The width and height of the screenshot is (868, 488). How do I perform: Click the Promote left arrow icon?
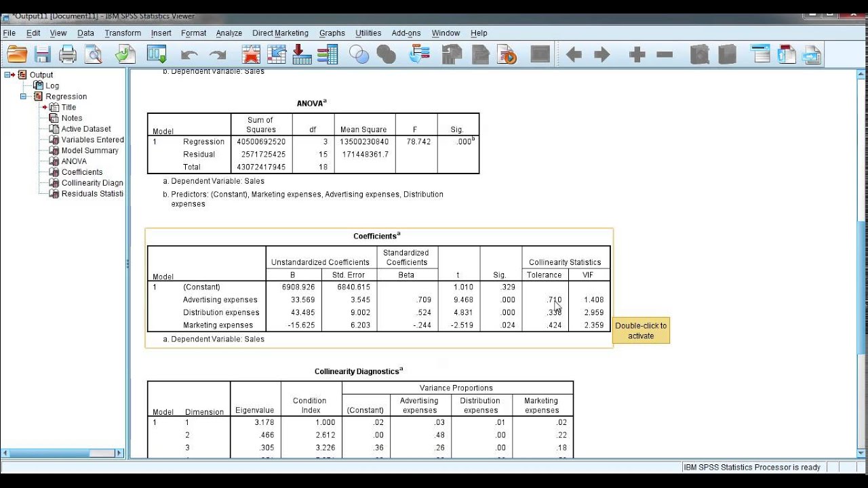coord(574,56)
